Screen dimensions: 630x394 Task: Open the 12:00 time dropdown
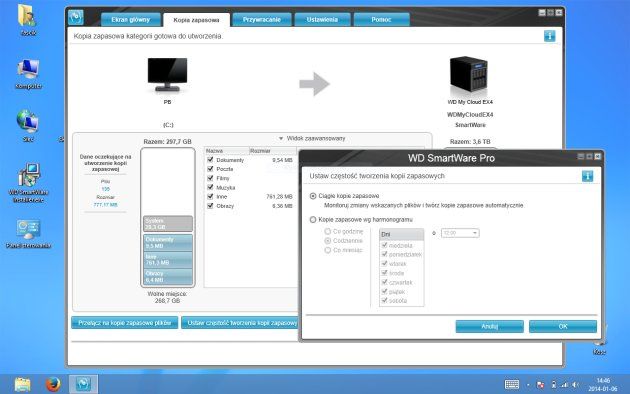coord(460,233)
